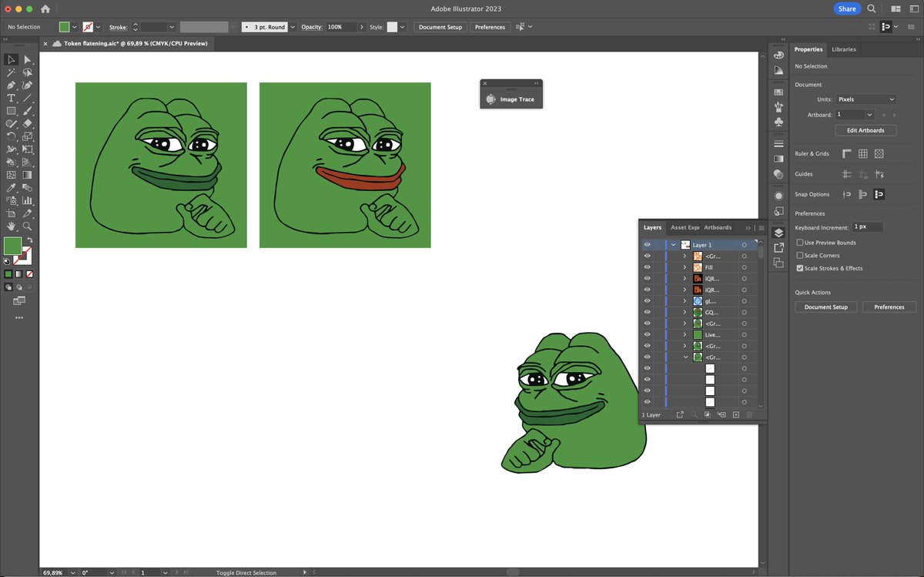
Task: Click Edit Artboards button
Action: [865, 130]
